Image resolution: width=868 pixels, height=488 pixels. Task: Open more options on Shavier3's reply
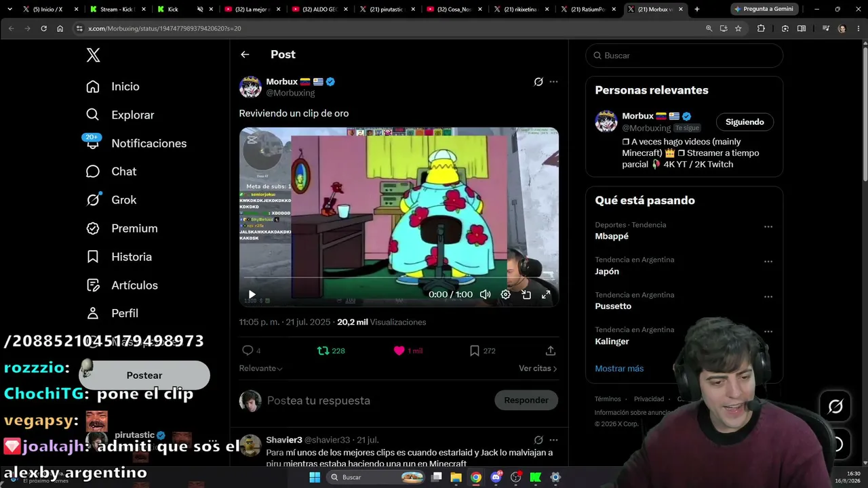click(553, 440)
